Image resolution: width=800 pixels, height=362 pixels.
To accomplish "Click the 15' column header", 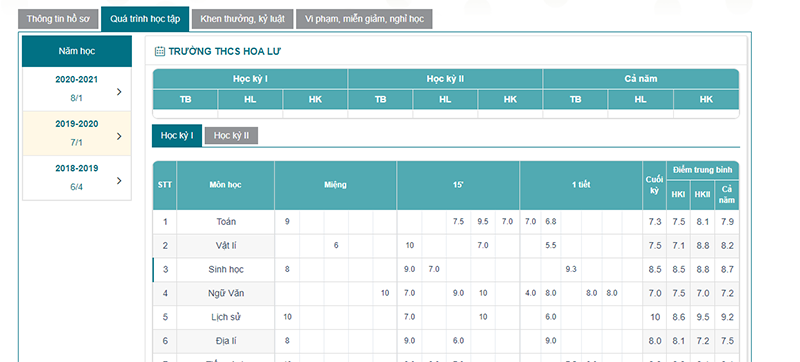I will pyautogui.click(x=458, y=185).
